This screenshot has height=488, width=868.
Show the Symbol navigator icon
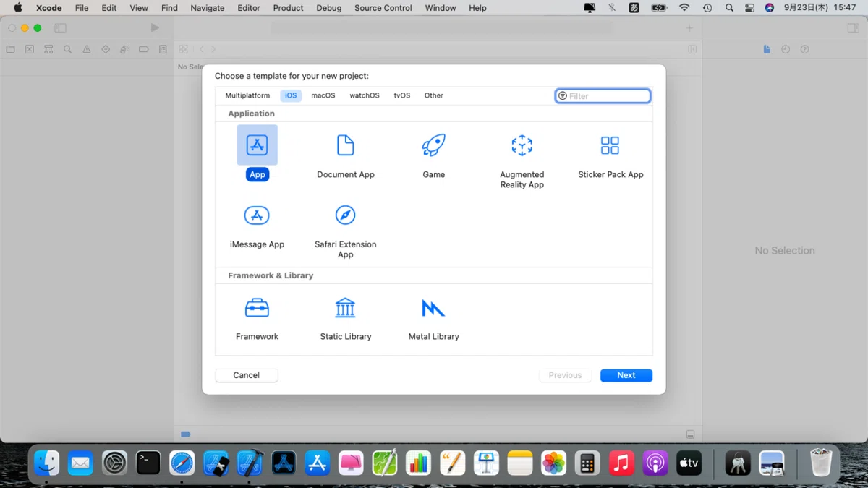pyautogui.click(x=48, y=49)
